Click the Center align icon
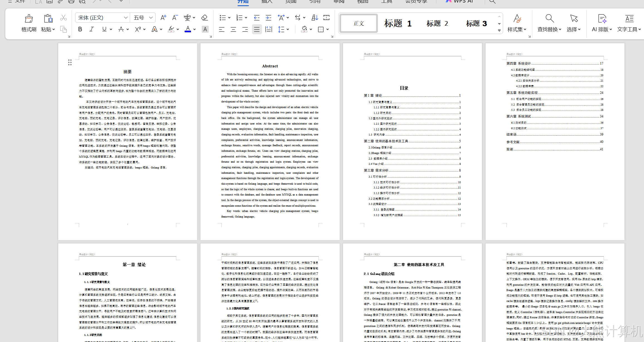The width and height of the screenshot is (644, 342). tap(233, 30)
